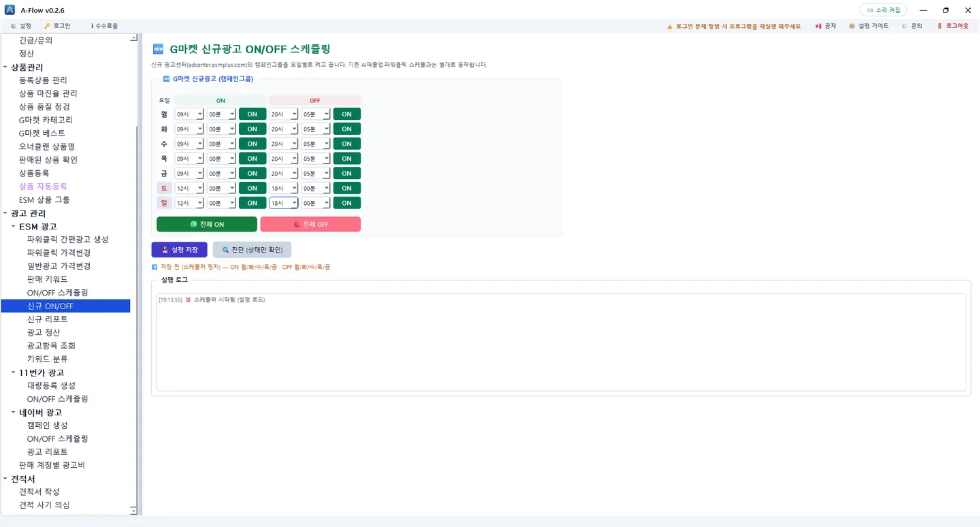Screen dimensions: 980x527
Task: Toggle the 일 row ON-section switch
Action: coord(252,203)
